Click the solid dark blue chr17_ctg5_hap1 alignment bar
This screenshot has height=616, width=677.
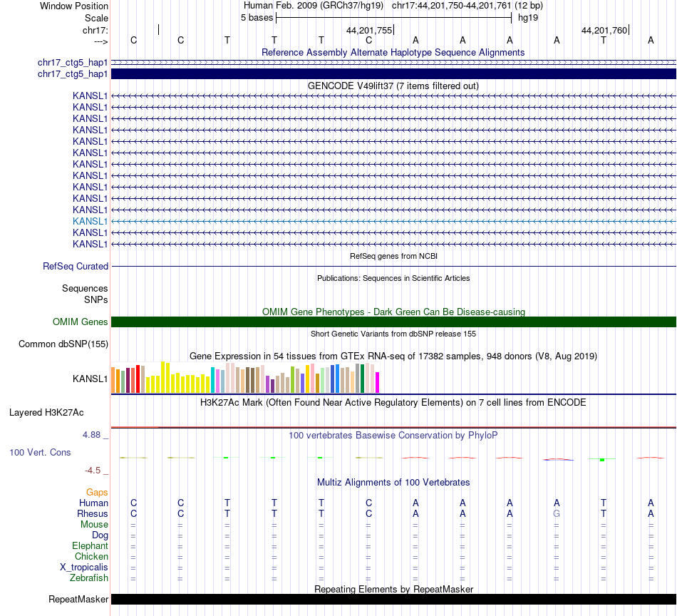pos(393,74)
